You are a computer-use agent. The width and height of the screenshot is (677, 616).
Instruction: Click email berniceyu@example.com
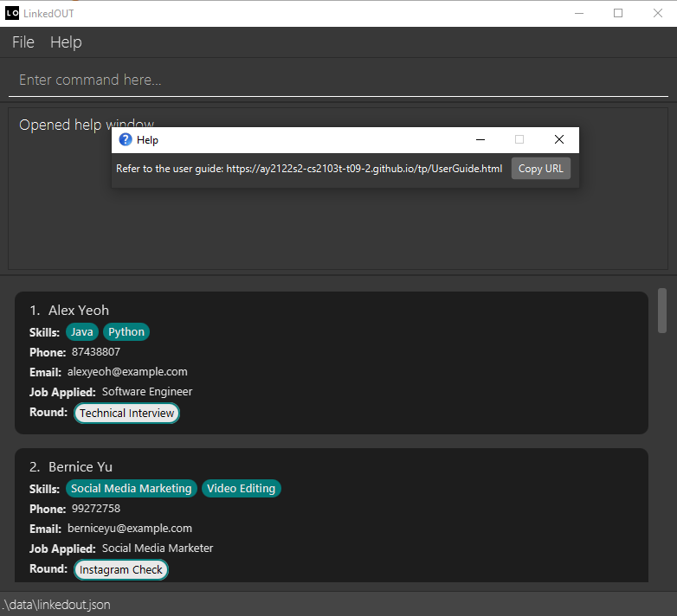click(130, 529)
